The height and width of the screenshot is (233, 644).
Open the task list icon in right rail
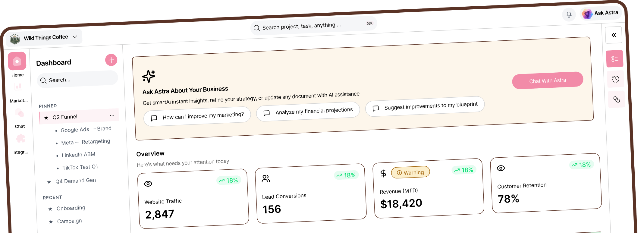pos(615,59)
